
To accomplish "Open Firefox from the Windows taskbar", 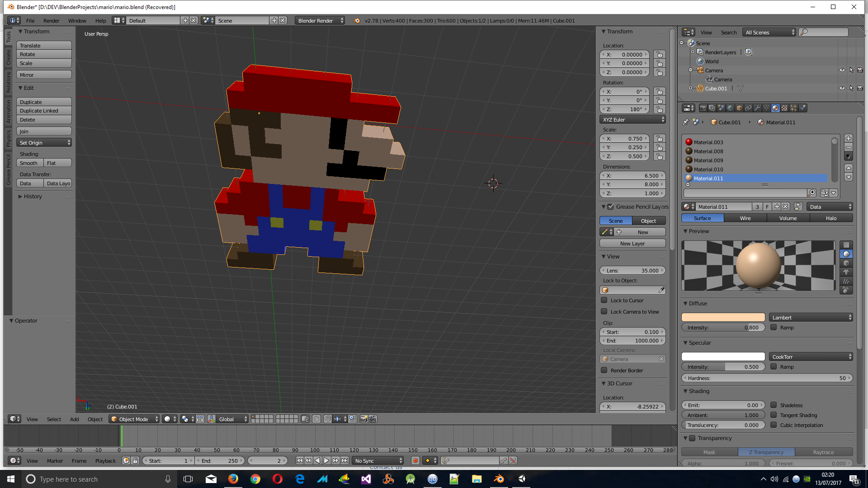I will [233, 479].
